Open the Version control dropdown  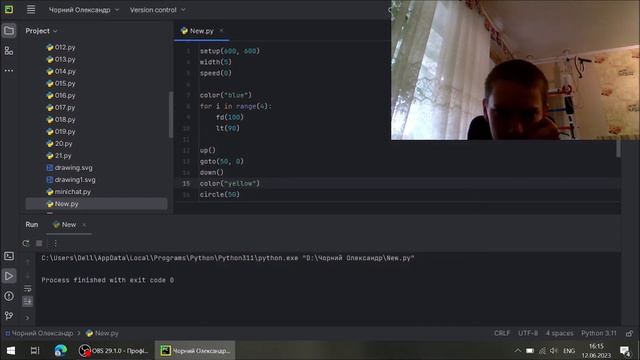tap(158, 9)
